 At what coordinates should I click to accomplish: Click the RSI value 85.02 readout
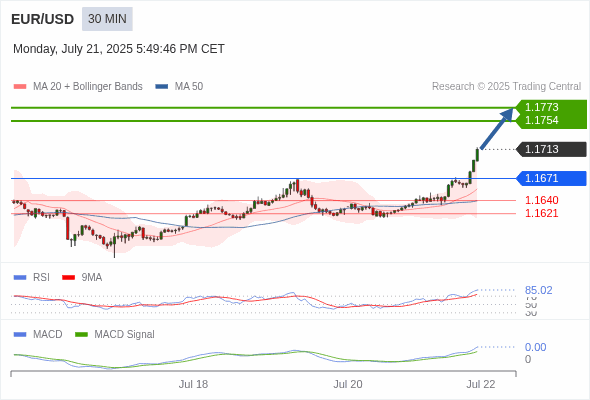(538, 290)
